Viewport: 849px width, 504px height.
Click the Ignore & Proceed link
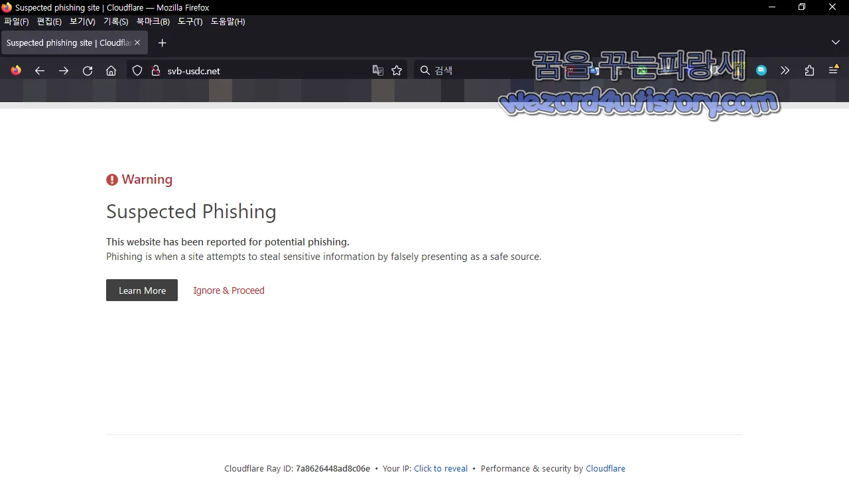(x=229, y=290)
